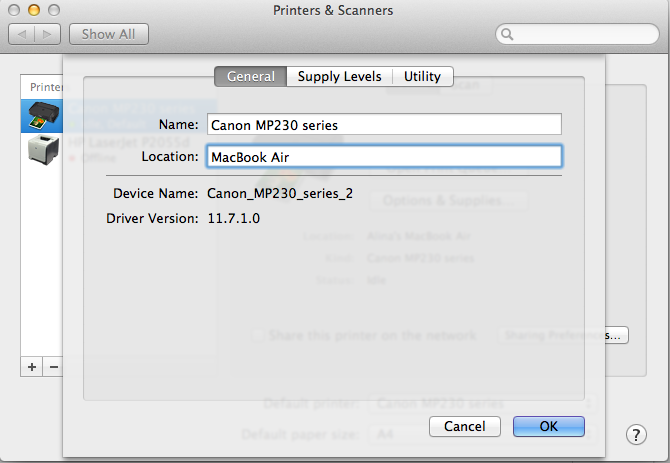Click the remove printer minus button

[x=53, y=367]
